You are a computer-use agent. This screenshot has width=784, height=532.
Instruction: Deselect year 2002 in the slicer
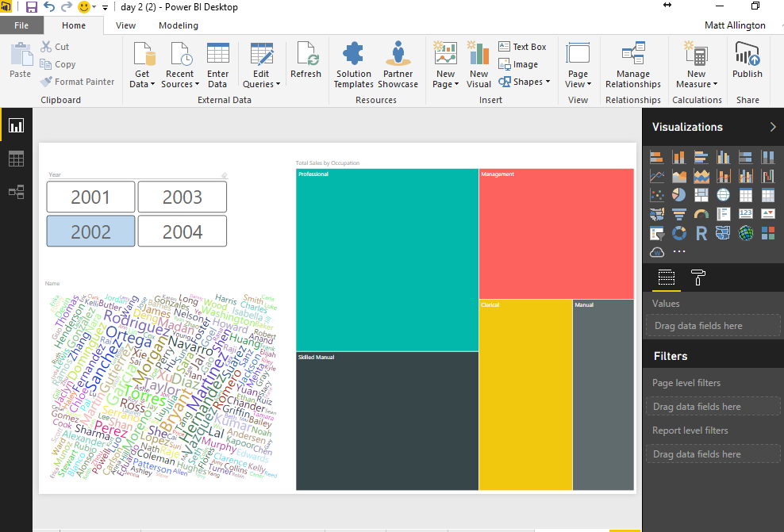pyautogui.click(x=90, y=232)
